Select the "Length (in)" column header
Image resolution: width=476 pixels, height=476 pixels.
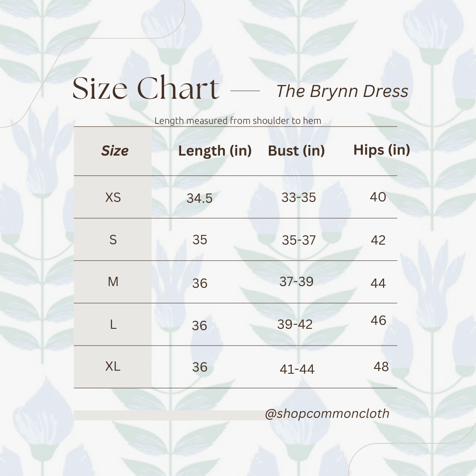pos(215,151)
